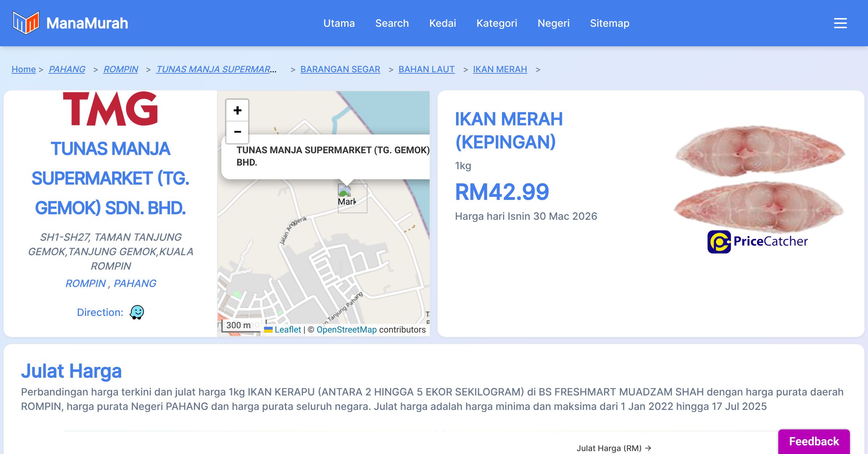
Task: Open the hamburger menu
Action: tap(840, 23)
